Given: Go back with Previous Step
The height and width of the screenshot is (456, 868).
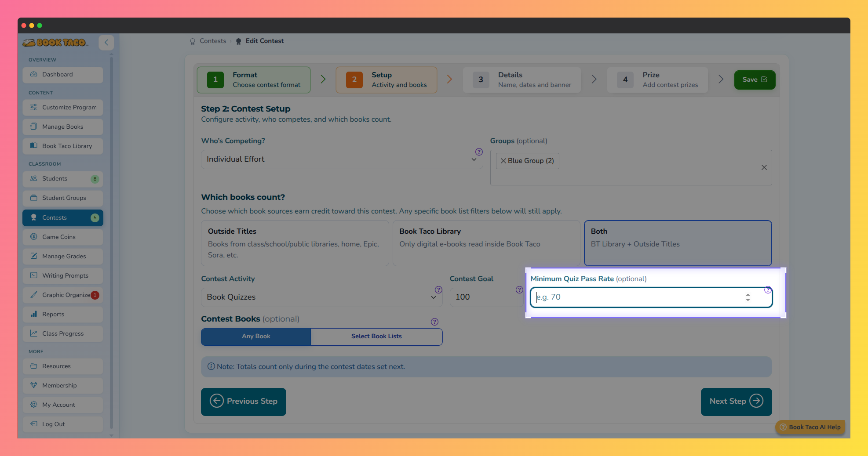Looking at the screenshot, I should coord(244,402).
